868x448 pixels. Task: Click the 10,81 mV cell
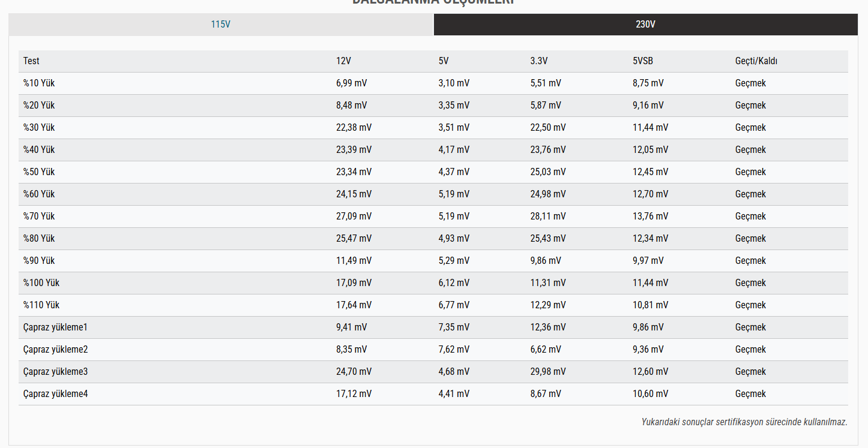[x=651, y=305]
